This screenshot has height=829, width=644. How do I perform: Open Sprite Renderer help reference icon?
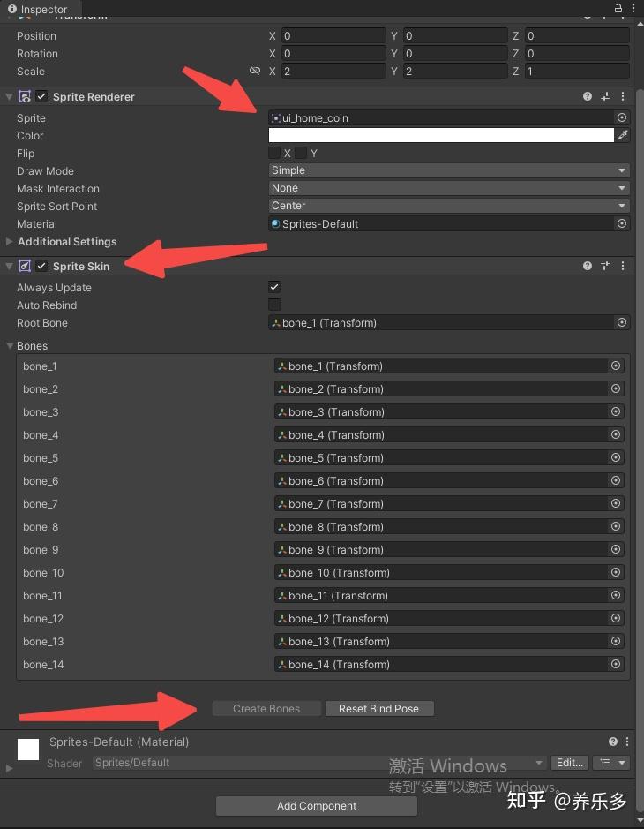(x=588, y=96)
